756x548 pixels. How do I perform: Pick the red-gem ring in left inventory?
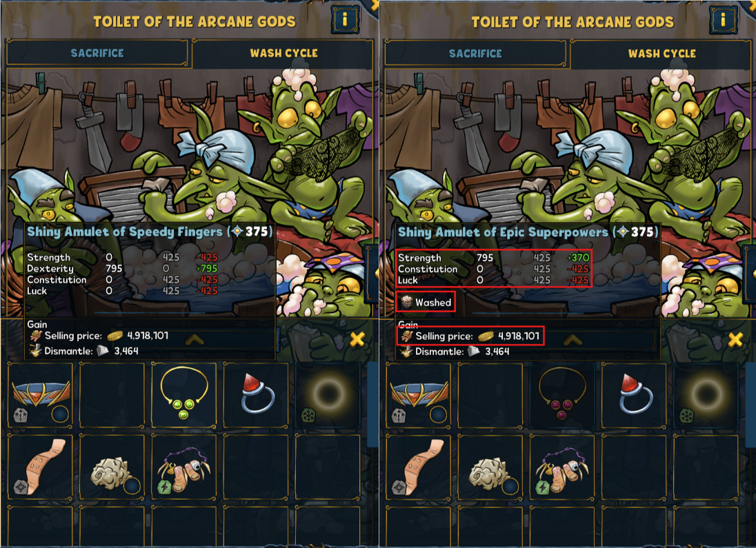pos(256,395)
